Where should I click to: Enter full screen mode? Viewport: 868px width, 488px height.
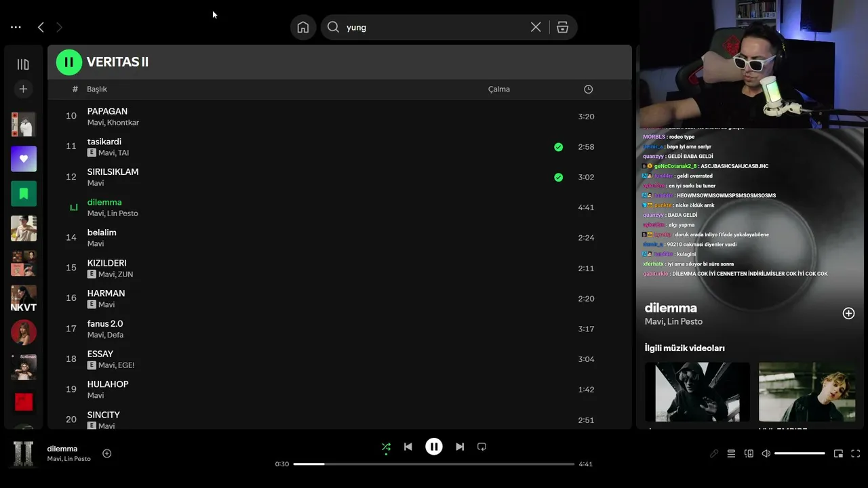coord(855,453)
